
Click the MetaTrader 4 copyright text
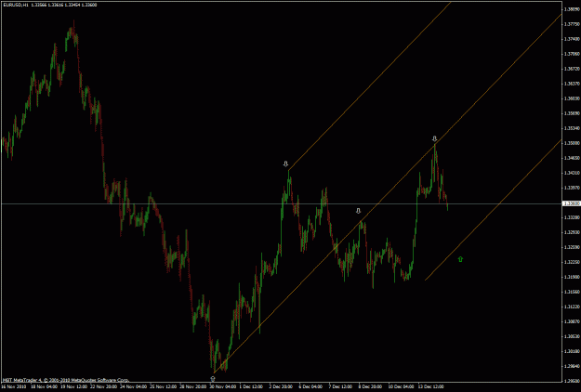click(x=66, y=380)
